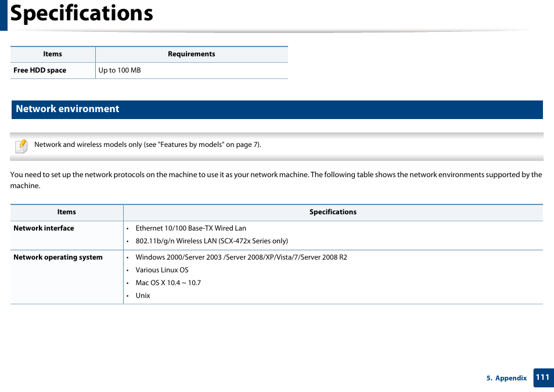
Task: Click the note icon beside the network models notice
Action: point(21,146)
